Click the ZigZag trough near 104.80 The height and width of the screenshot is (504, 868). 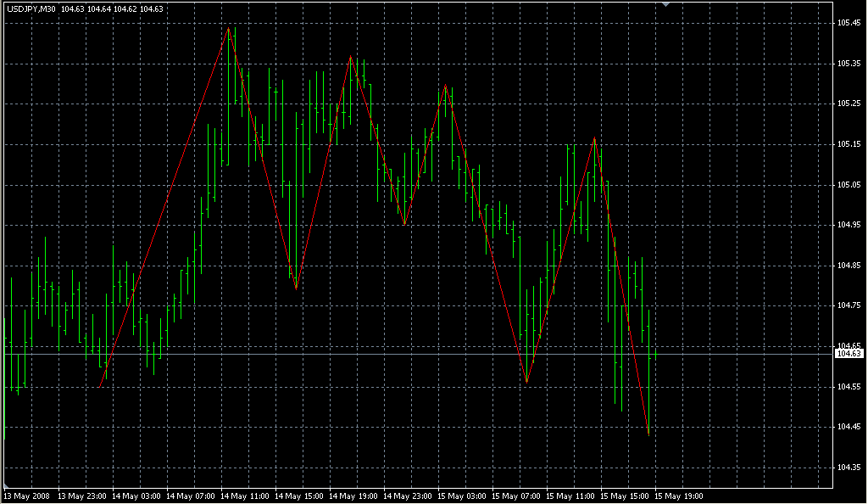296,288
